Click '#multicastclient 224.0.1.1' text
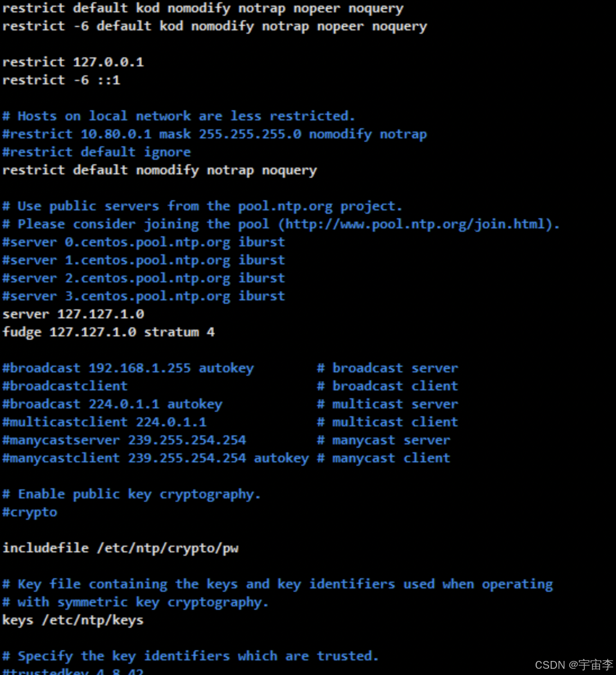This screenshot has height=675, width=616. 105,422
